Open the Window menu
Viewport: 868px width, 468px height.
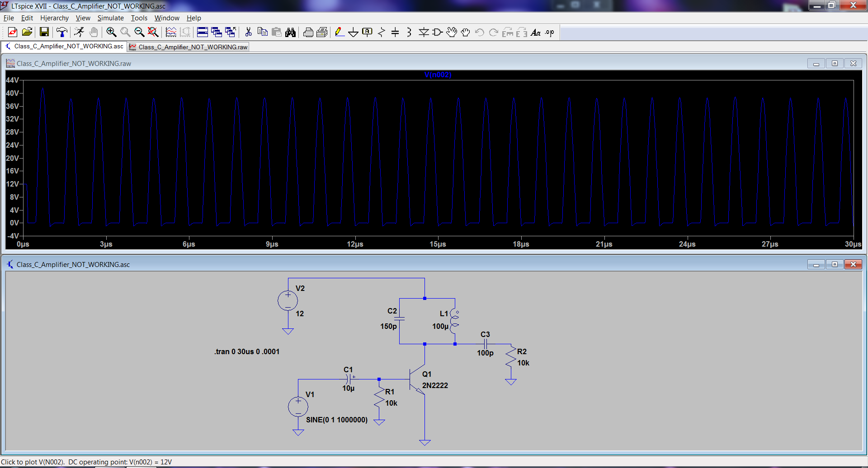coord(167,18)
